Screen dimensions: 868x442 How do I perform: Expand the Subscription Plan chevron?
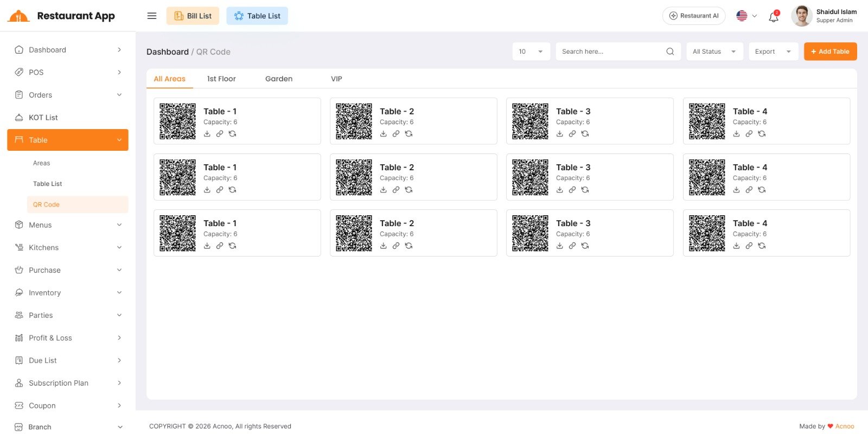[x=119, y=383]
